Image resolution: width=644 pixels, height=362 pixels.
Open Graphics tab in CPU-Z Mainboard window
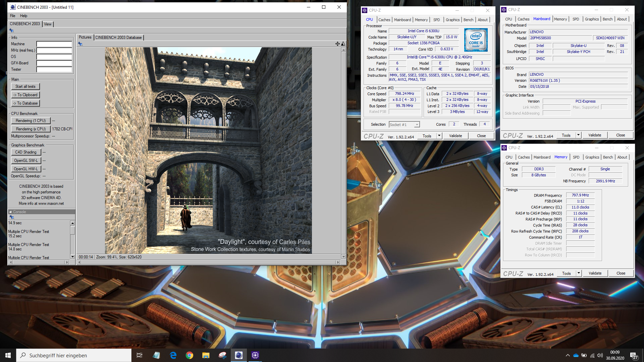click(592, 19)
